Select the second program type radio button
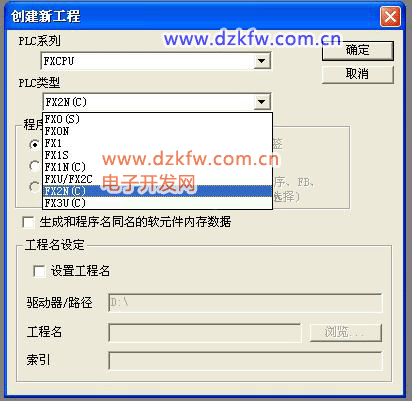 click(x=34, y=166)
